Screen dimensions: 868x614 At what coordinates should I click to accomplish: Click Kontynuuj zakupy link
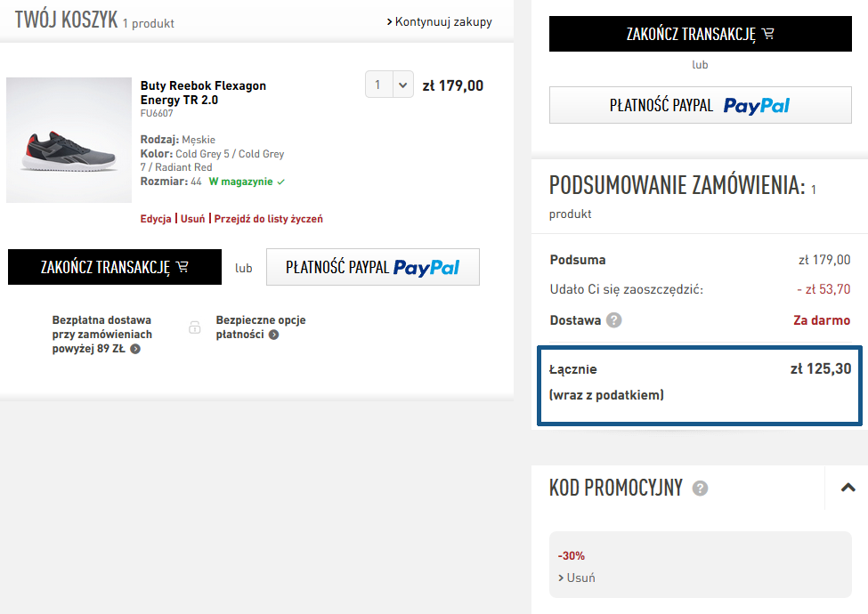(439, 22)
